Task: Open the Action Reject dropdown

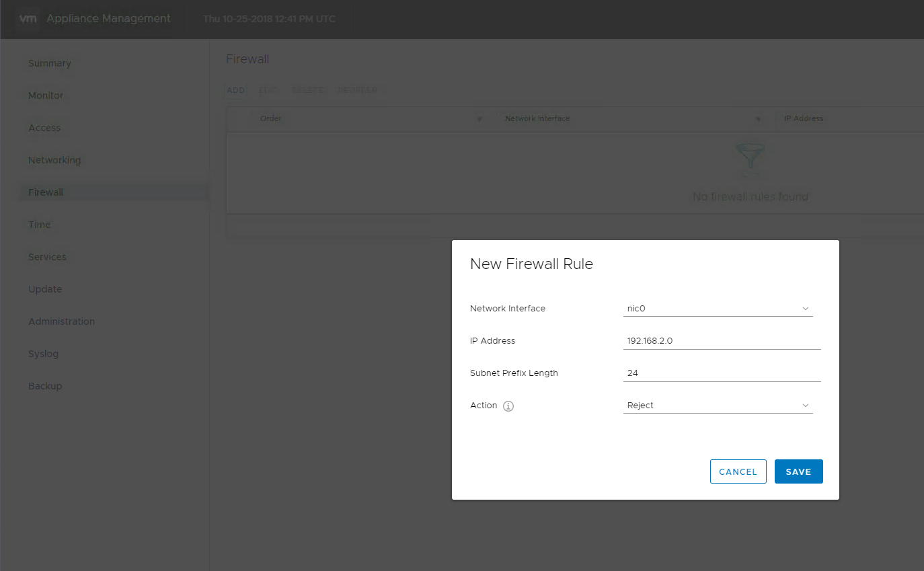Action: 718,406
